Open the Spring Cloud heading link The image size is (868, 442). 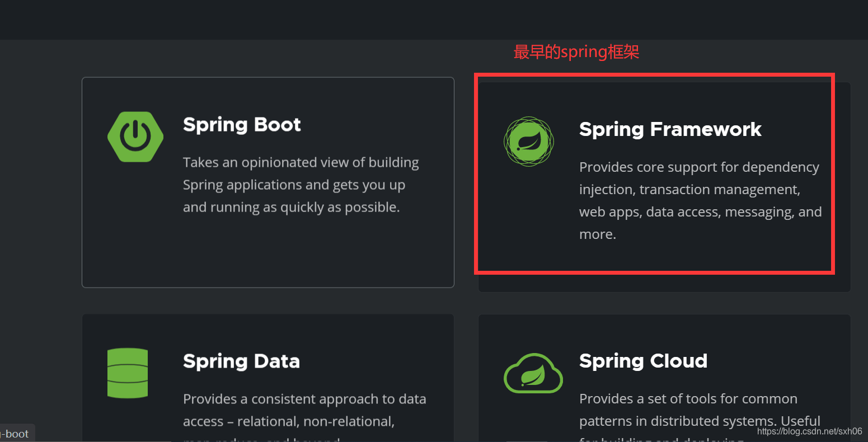pos(644,361)
